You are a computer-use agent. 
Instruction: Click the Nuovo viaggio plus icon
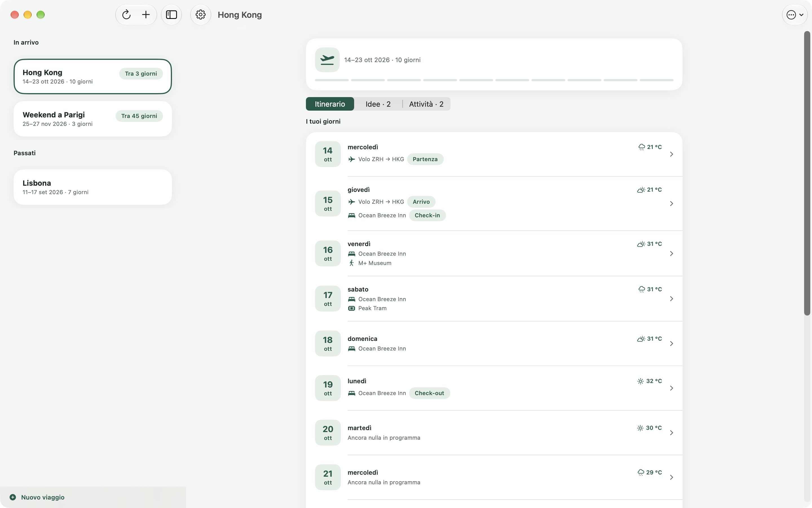pyautogui.click(x=13, y=497)
